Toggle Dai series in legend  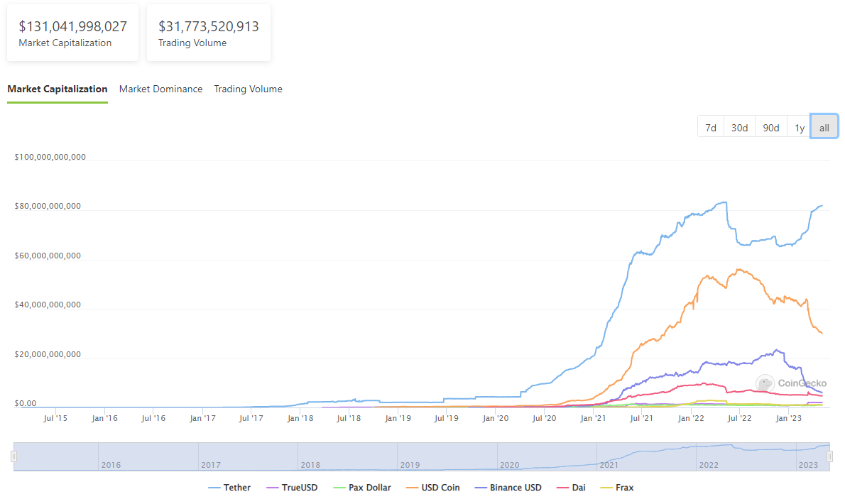point(571,487)
